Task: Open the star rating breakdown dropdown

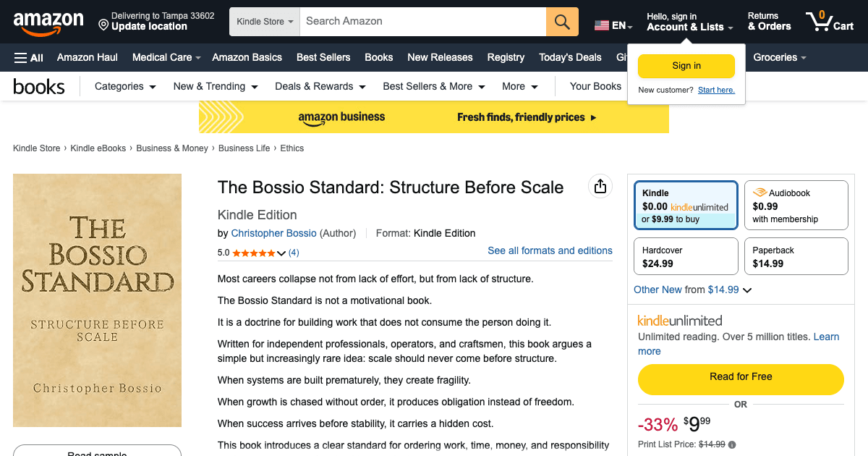Action: tap(283, 253)
